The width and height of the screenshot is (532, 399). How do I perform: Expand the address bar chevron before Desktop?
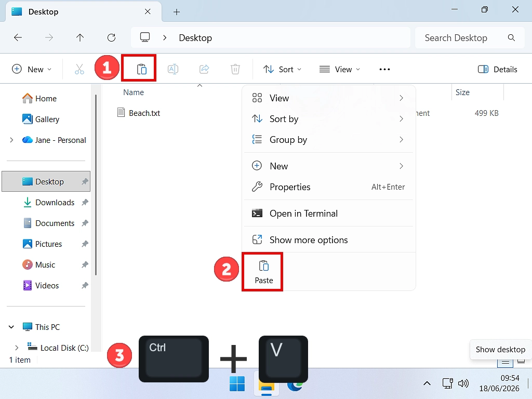165,37
